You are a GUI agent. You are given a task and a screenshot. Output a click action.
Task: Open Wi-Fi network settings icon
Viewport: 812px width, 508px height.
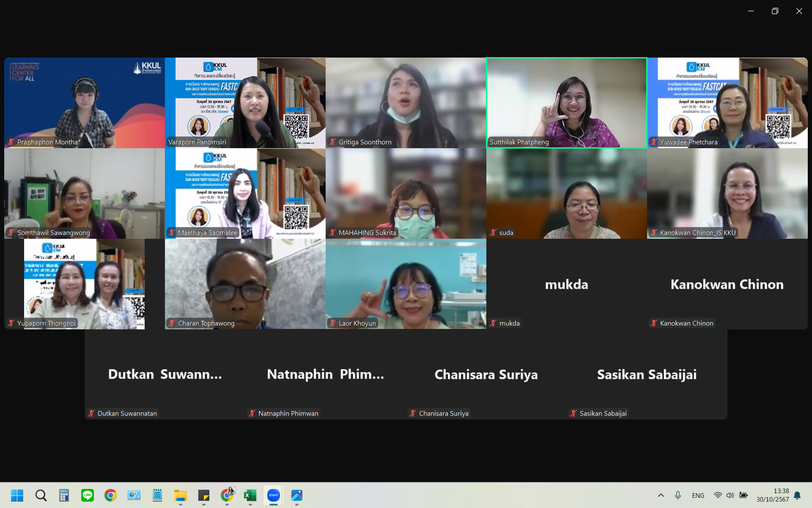[718, 495]
